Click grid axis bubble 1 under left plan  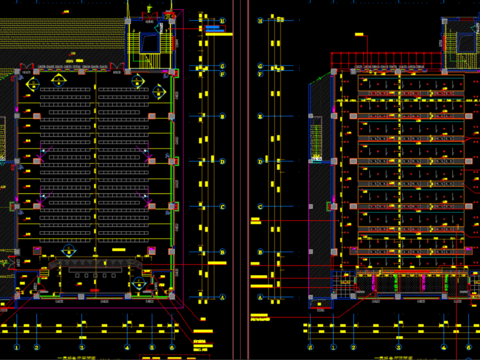(x=17, y=347)
